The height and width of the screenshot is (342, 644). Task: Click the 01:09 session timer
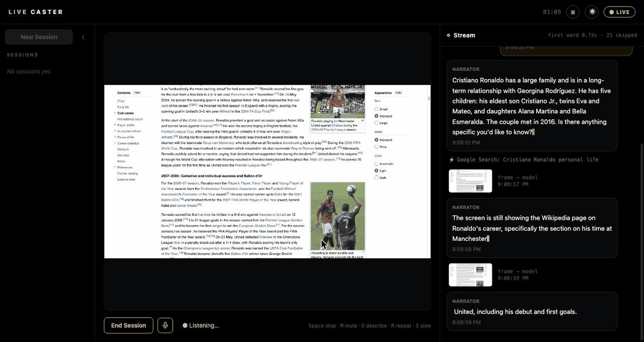(551, 12)
